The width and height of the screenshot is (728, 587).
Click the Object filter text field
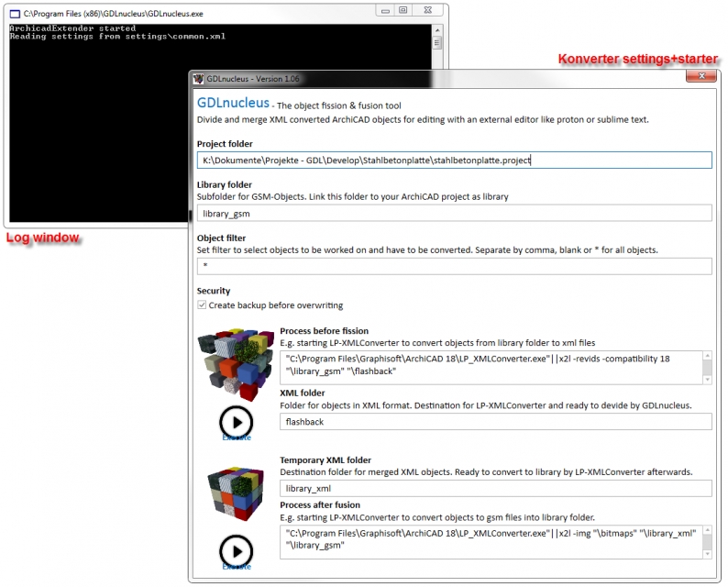tap(454, 266)
